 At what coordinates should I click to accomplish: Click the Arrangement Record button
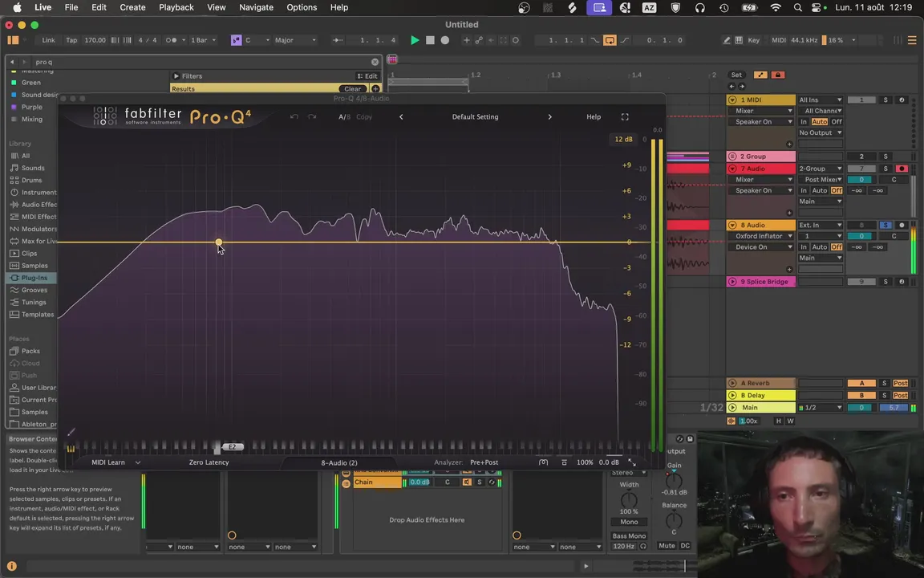(x=445, y=40)
